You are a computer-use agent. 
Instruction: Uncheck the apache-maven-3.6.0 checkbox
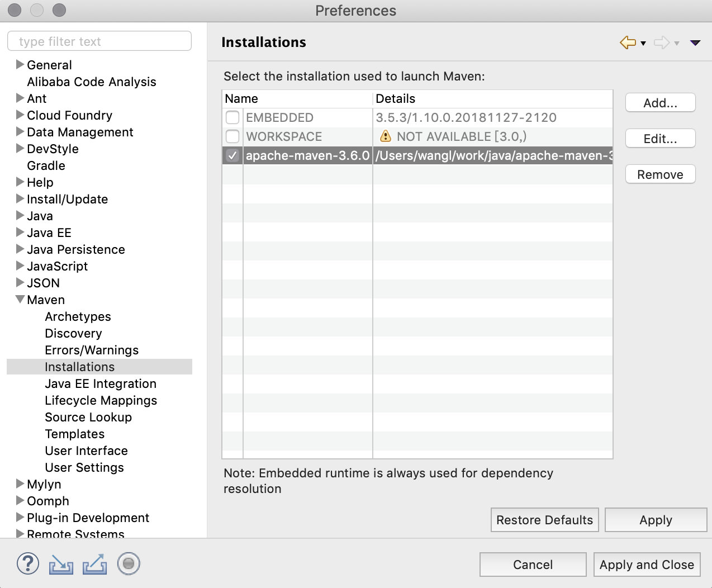tap(232, 155)
